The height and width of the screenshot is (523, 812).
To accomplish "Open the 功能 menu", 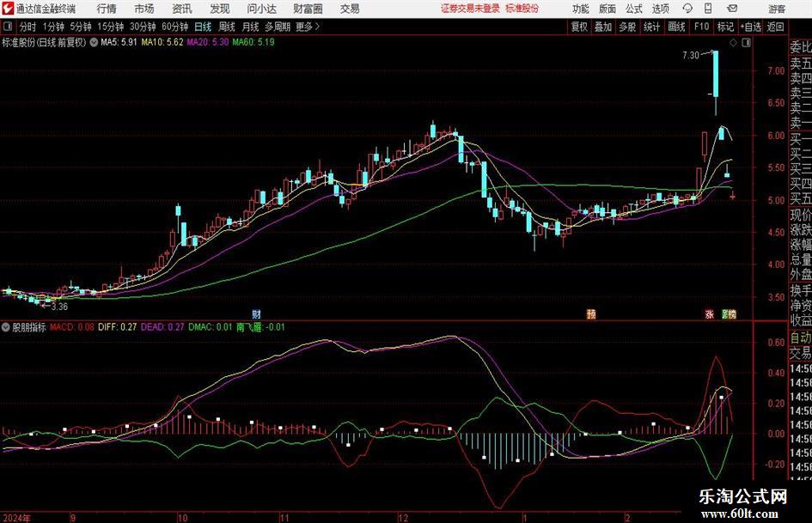I will pos(581,9).
